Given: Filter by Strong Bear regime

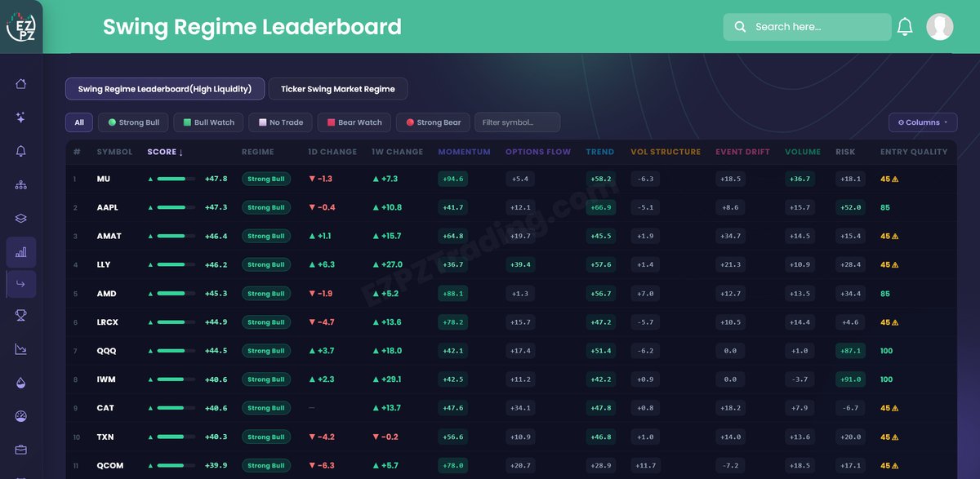Looking at the screenshot, I should (x=434, y=122).
